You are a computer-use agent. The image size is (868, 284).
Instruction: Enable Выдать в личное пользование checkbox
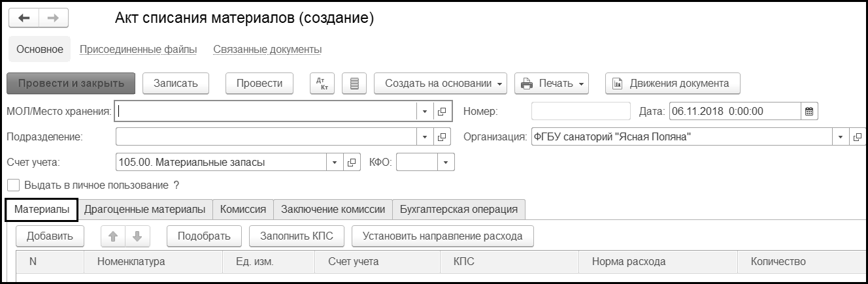coord(12,185)
